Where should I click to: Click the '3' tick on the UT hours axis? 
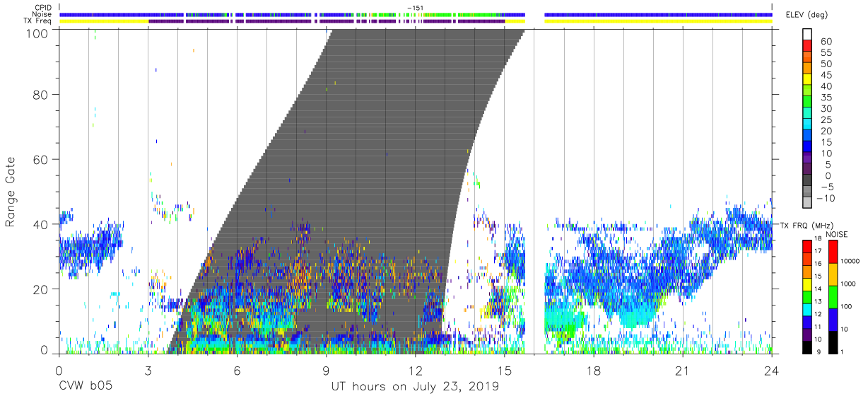[x=148, y=371]
